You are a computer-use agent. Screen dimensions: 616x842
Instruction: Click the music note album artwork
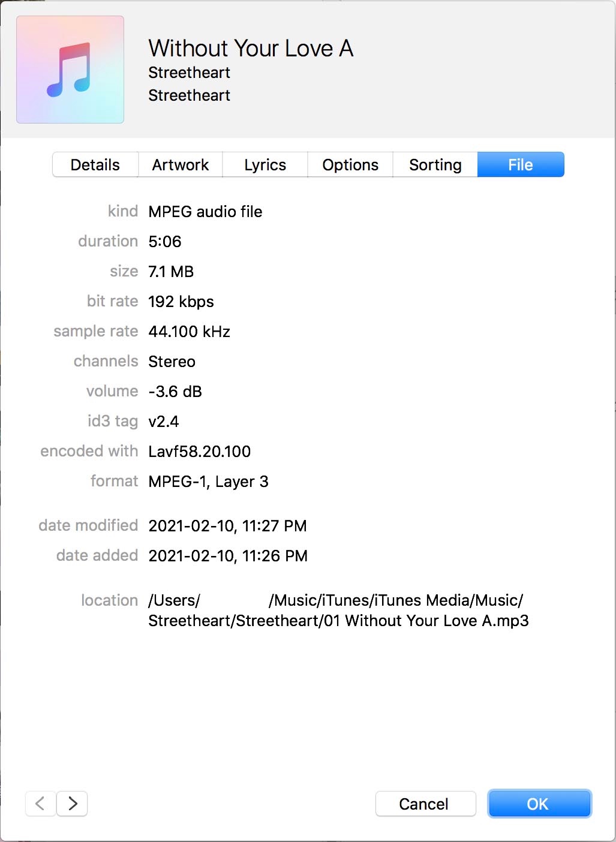pyautogui.click(x=70, y=70)
